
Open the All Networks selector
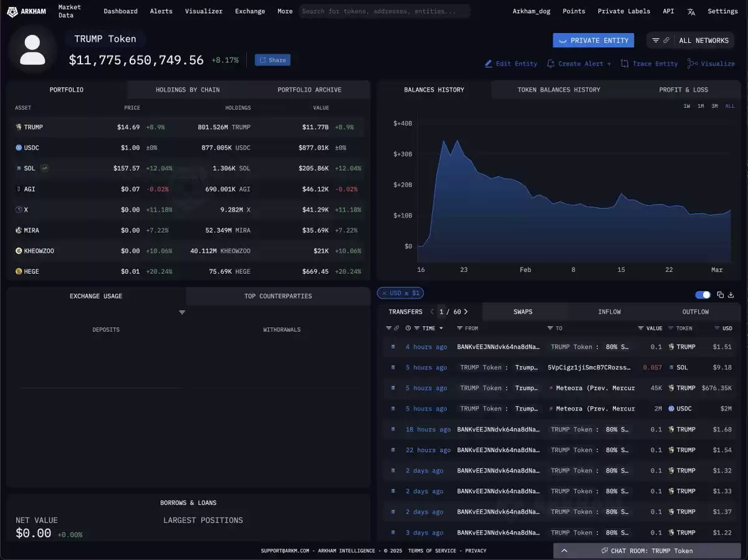point(704,41)
